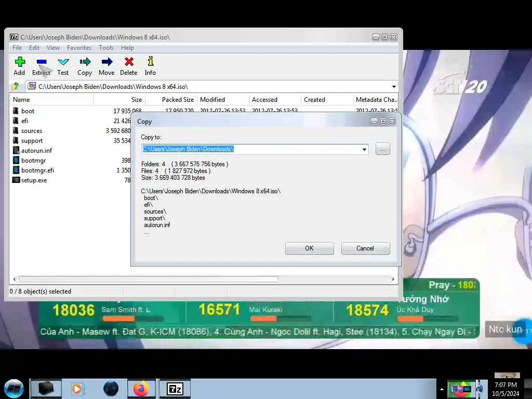Click OK in the Copy dialog

pyautogui.click(x=310, y=248)
